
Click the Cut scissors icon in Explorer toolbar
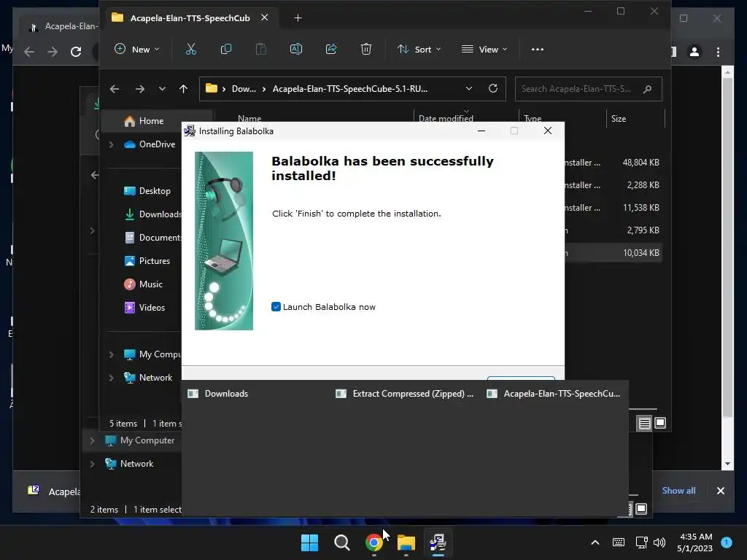click(x=191, y=49)
